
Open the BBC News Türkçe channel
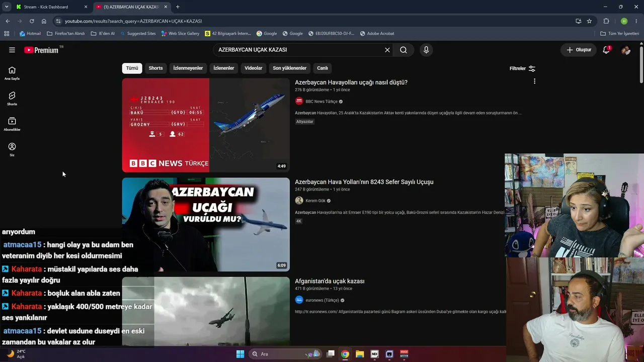click(x=321, y=102)
